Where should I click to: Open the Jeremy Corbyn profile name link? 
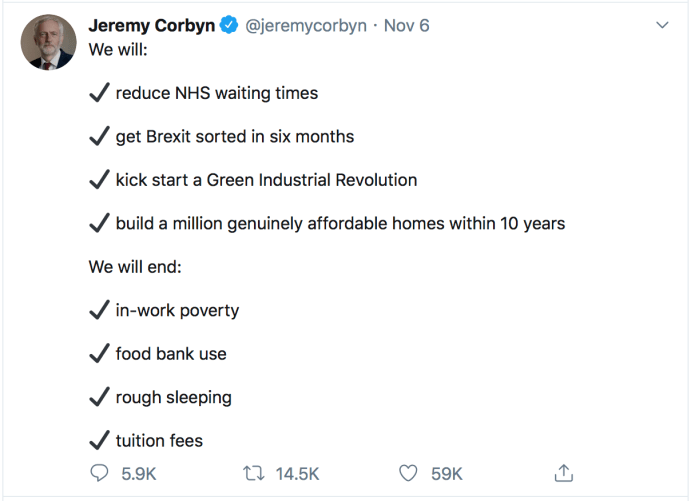point(151,26)
